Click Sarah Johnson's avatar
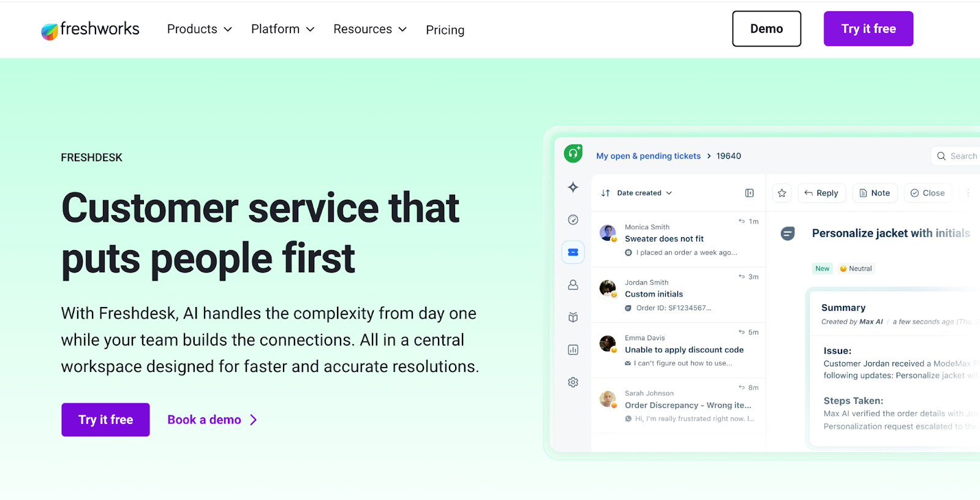Image resolution: width=980 pixels, height=500 pixels. point(608,400)
